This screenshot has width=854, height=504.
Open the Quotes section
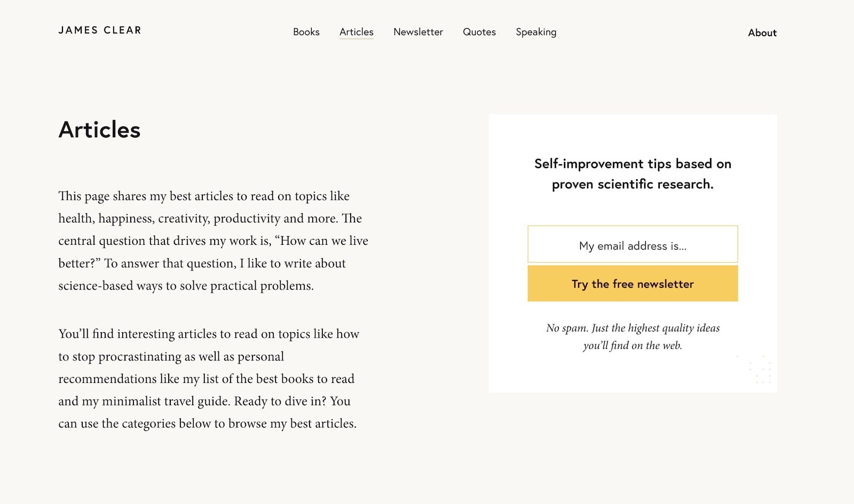[479, 32]
